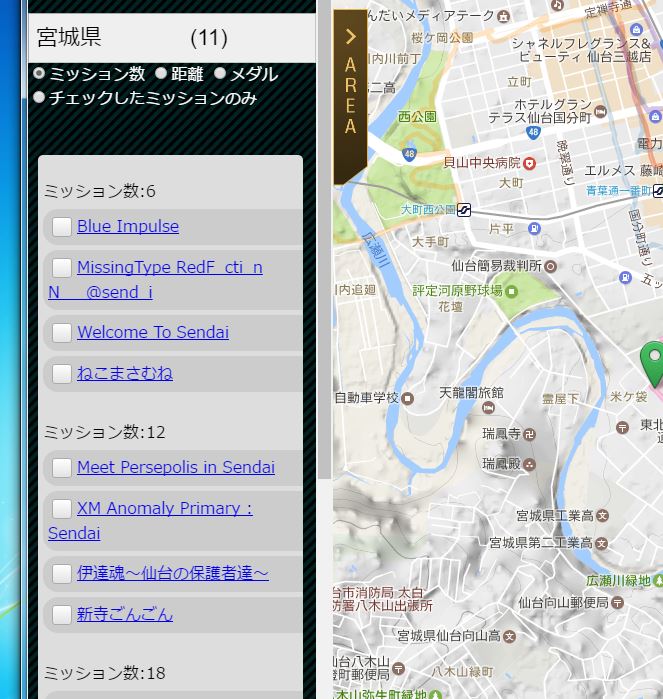The height and width of the screenshot is (699, 663).
Task: Select the ミッション数 sort radio button
Action: click(39, 73)
